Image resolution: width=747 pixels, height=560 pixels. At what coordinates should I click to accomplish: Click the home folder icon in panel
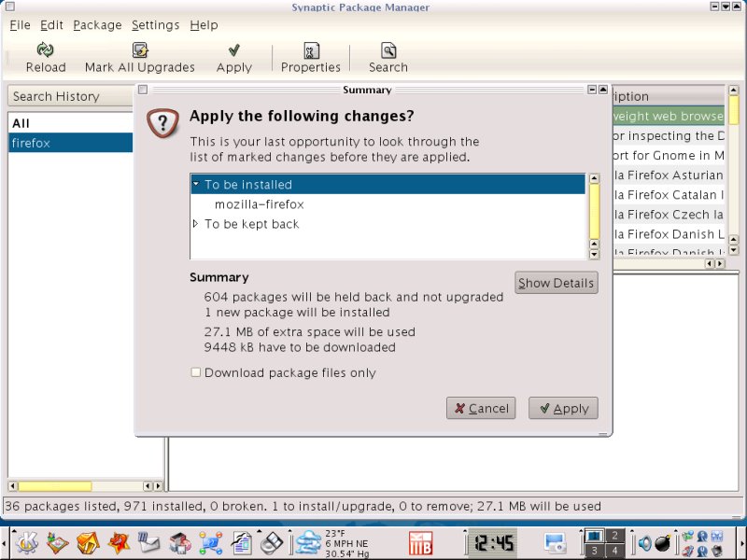click(x=88, y=543)
